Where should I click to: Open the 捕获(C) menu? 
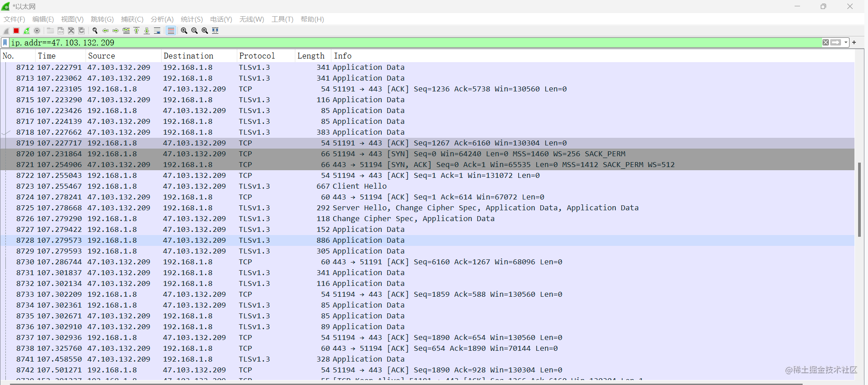(132, 19)
